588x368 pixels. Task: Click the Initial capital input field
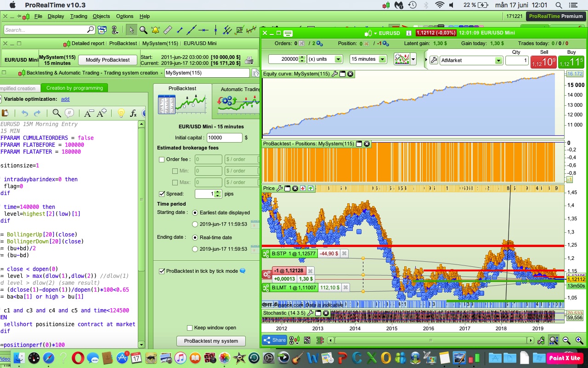224,138
